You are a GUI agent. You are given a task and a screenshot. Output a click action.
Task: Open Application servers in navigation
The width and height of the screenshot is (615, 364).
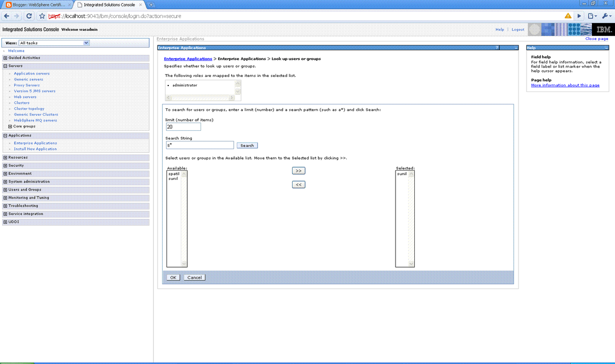(x=32, y=73)
